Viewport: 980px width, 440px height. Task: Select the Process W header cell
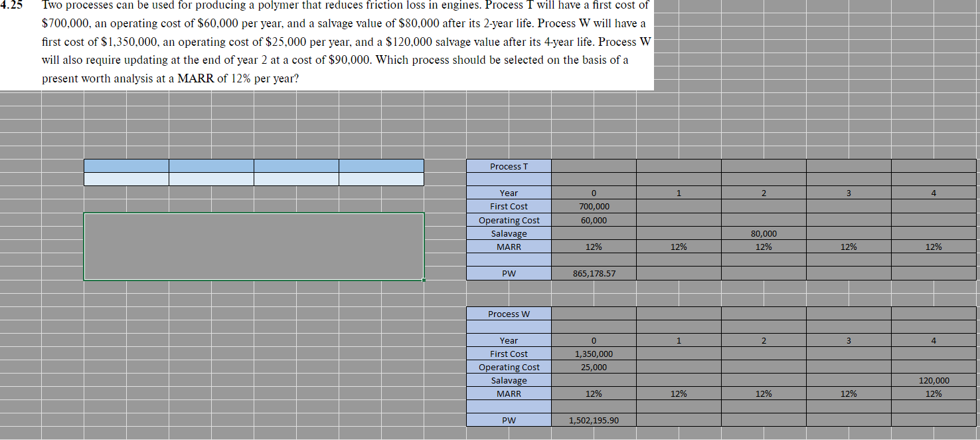click(x=509, y=313)
